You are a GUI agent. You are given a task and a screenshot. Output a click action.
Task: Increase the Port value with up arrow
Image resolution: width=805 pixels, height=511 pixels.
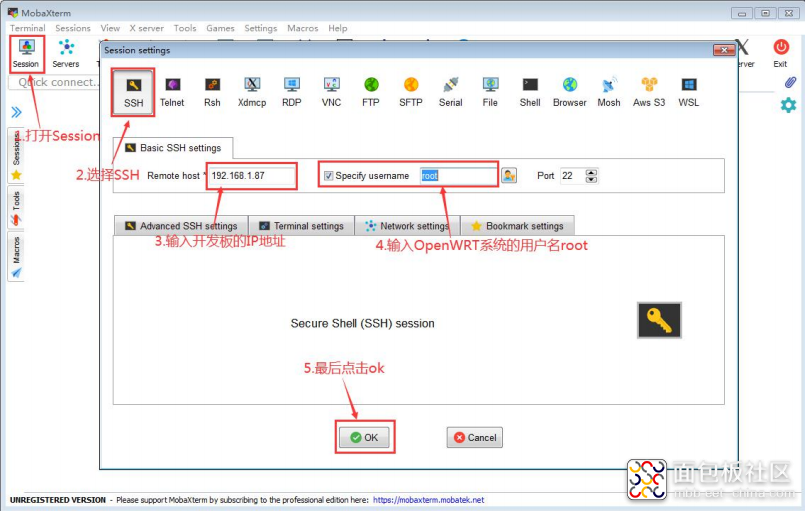591,172
